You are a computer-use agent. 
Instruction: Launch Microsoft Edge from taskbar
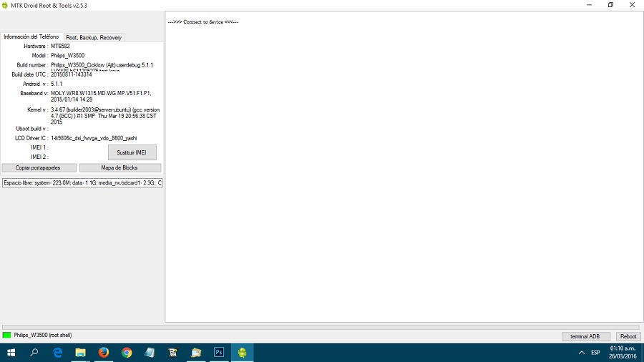click(x=57, y=353)
